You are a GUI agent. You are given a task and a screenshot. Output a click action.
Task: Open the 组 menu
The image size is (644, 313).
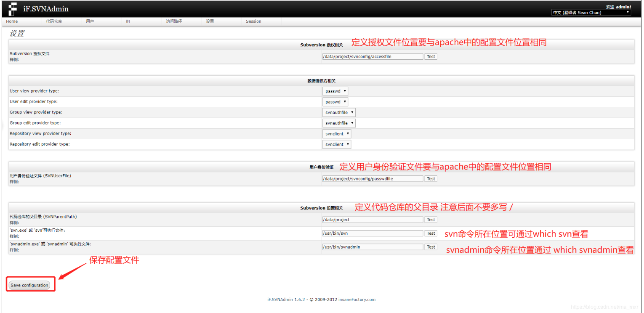point(128,21)
